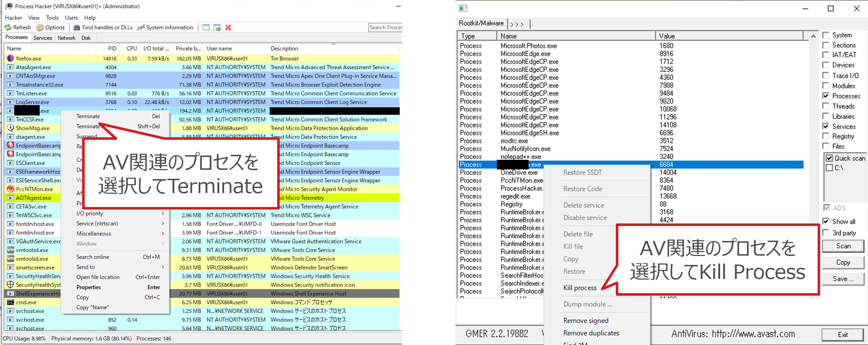Screen dimensions: 868x345
Task: Switch to the Network tab
Action: click(66, 38)
